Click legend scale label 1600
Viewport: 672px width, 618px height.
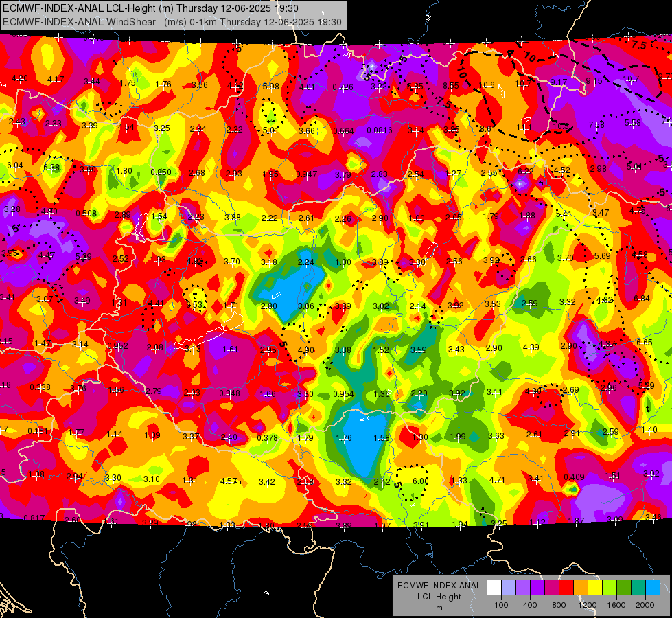[616, 605]
